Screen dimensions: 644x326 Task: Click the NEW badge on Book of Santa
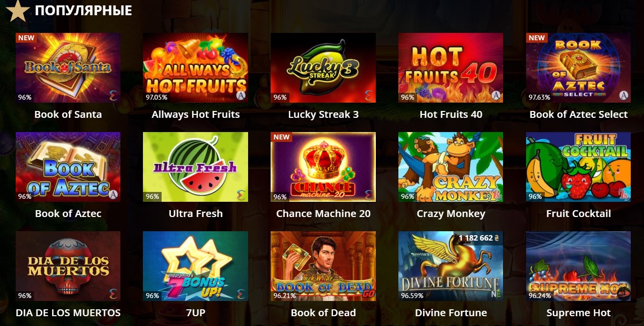(27, 38)
